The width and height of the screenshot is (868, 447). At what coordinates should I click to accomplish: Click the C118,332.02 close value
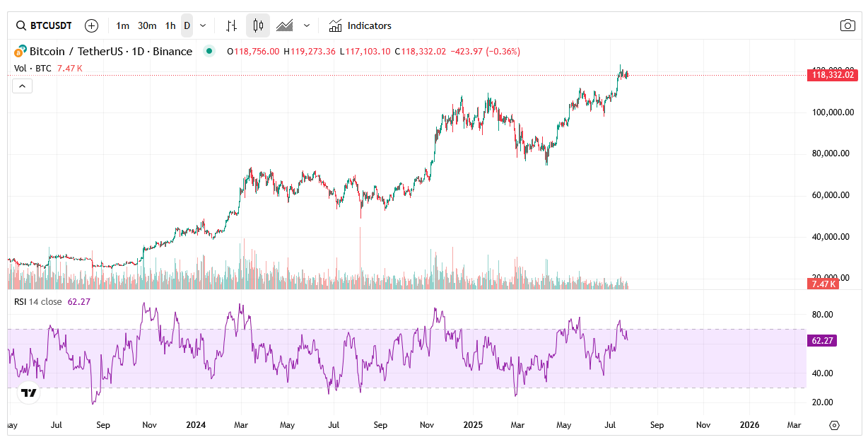(421, 52)
